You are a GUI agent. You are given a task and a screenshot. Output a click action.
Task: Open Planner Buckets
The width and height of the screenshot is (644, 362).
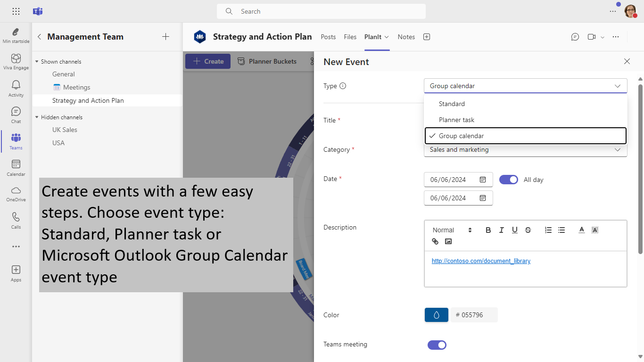[x=267, y=61]
